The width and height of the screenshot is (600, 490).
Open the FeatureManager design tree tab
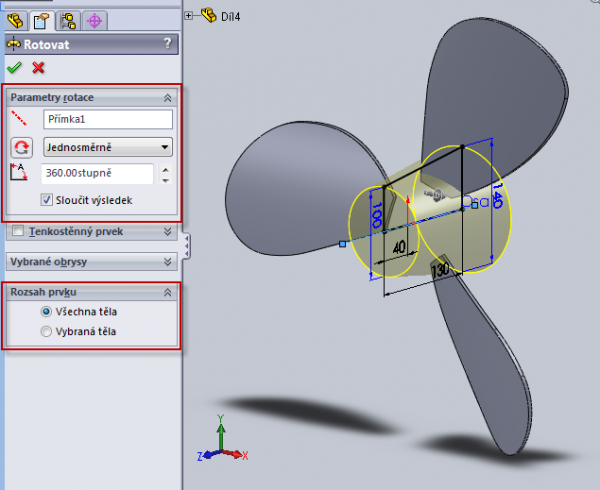16,19
